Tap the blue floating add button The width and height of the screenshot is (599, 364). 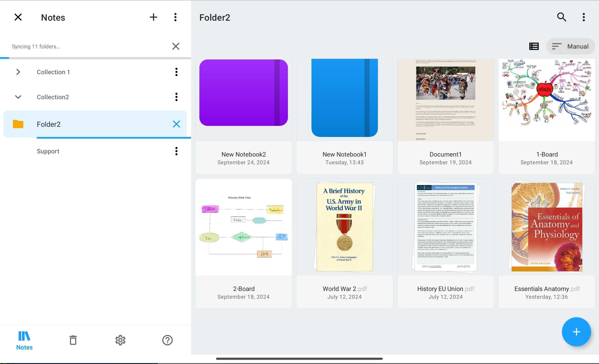coord(576,332)
